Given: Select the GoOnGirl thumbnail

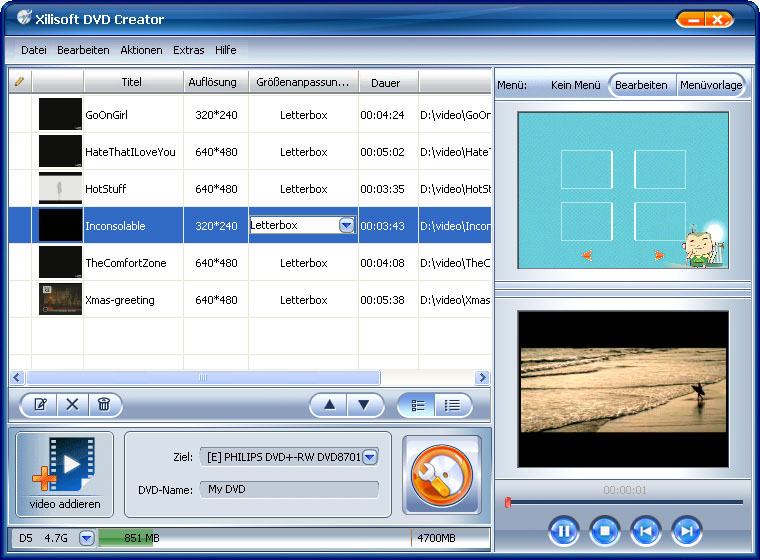Looking at the screenshot, I should coord(60,114).
